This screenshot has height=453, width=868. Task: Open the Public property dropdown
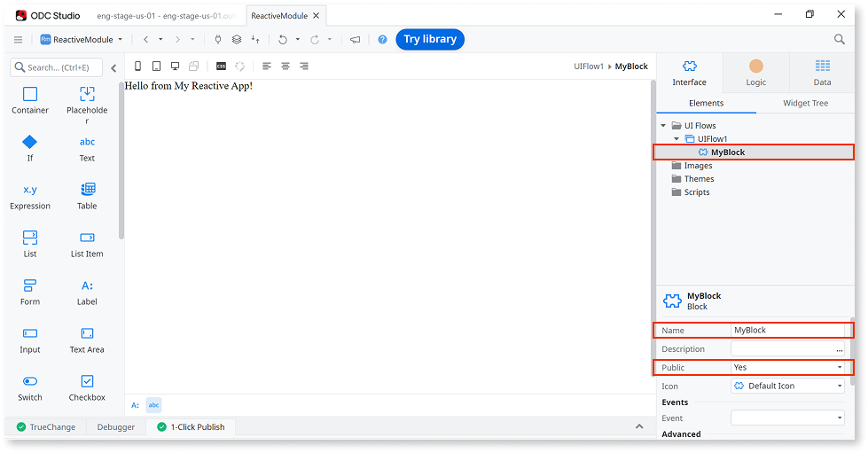pyautogui.click(x=787, y=367)
